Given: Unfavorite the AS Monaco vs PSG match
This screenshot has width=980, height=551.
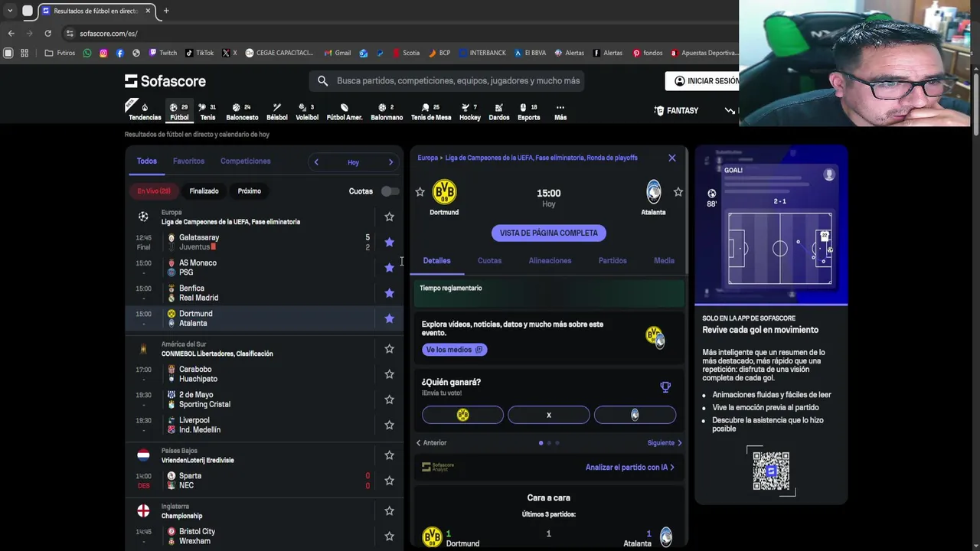Looking at the screenshot, I should coord(389,267).
